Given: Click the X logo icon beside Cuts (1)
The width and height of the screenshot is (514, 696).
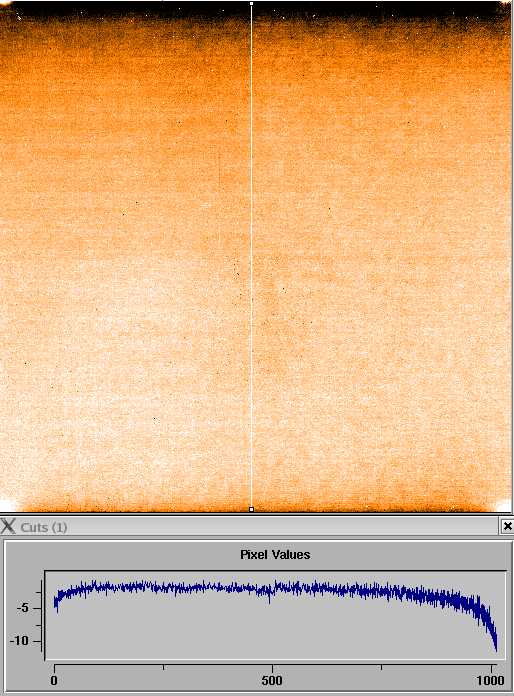Looking at the screenshot, I should (8, 526).
